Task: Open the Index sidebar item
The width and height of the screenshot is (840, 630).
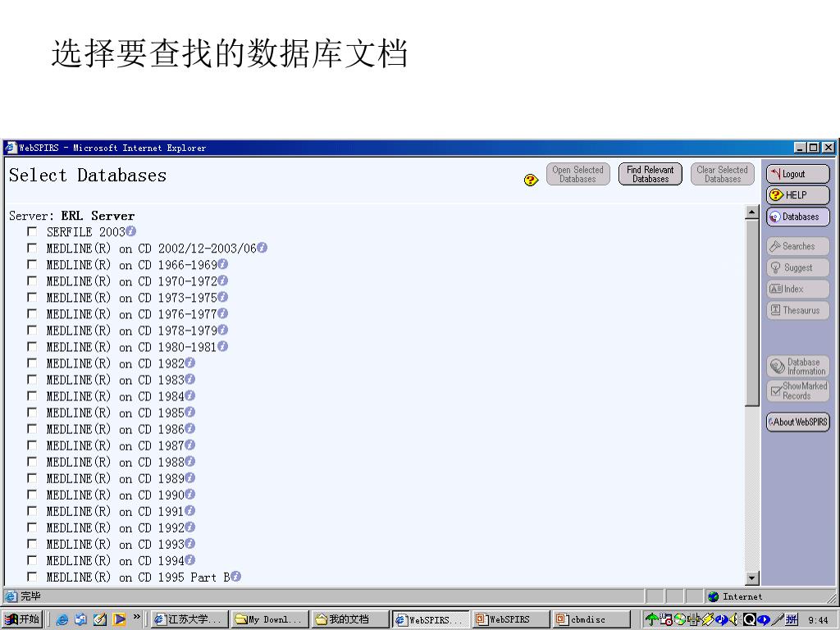Action: click(797, 289)
